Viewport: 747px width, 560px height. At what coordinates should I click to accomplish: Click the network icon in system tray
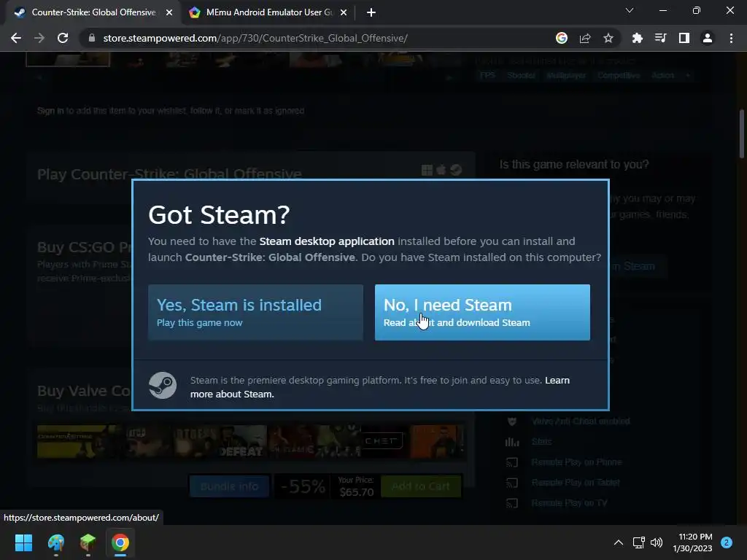tap(638, 542)
